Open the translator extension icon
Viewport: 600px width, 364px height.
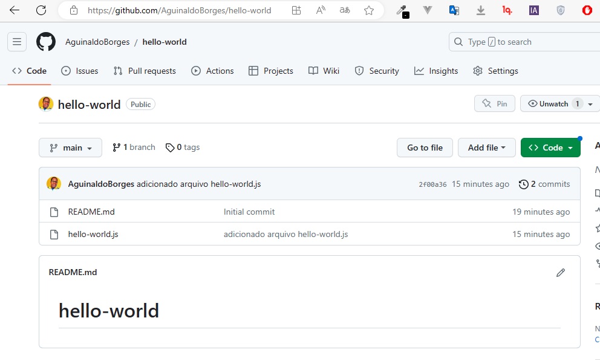(454, 10)
